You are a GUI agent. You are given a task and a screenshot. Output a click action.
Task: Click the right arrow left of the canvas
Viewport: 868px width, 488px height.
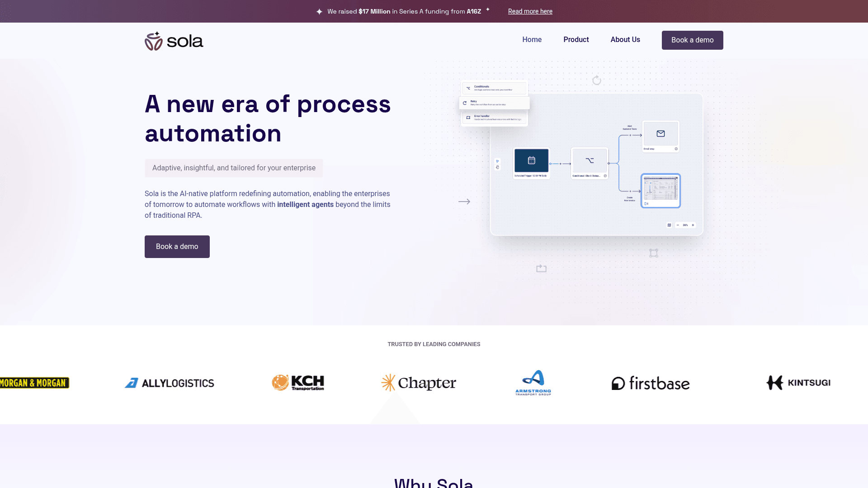pos(464,202)
